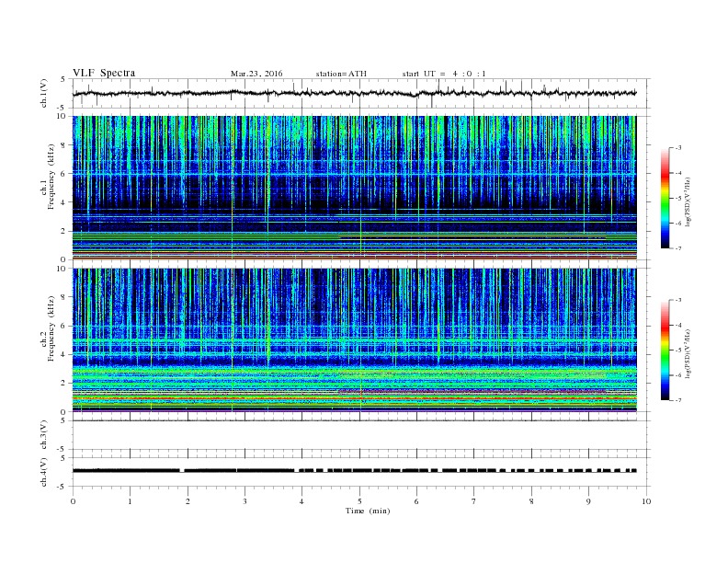Click time-axis tick label "9"
728x563 pixels.
point(588,501)
